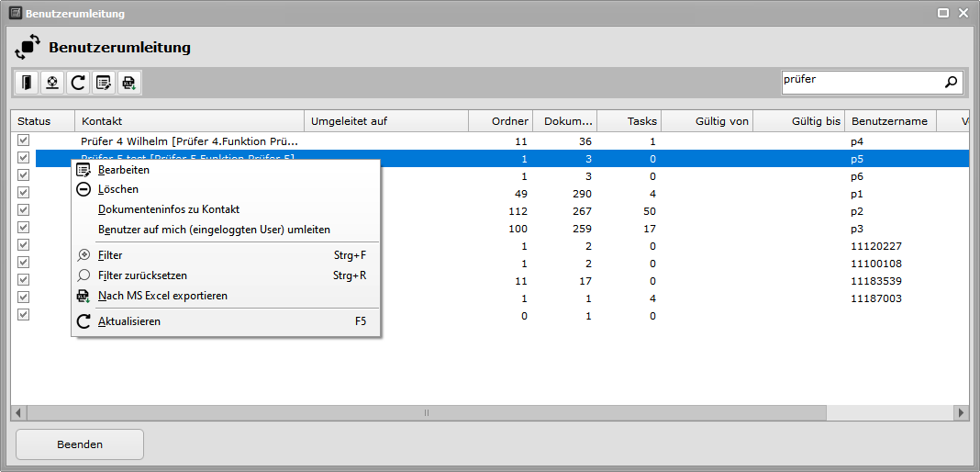The image size is (980, 472).
Task: Click the Ordner value '100'
Action: tap(518, 229)
